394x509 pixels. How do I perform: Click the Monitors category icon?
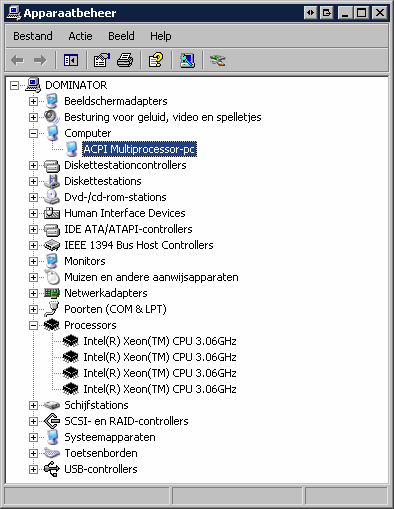[x=52, y=261]
